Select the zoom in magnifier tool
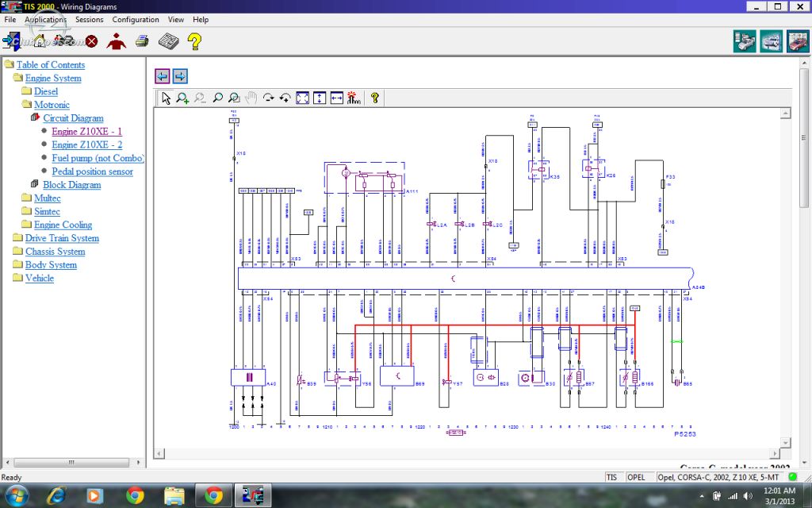Viewport: 812px width, 508px height. pos(182,98)
